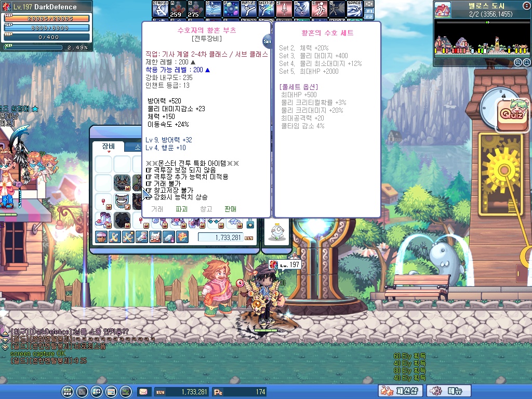Switch skill bar to F1 preset
532x399 pixels.
(369, 11)
